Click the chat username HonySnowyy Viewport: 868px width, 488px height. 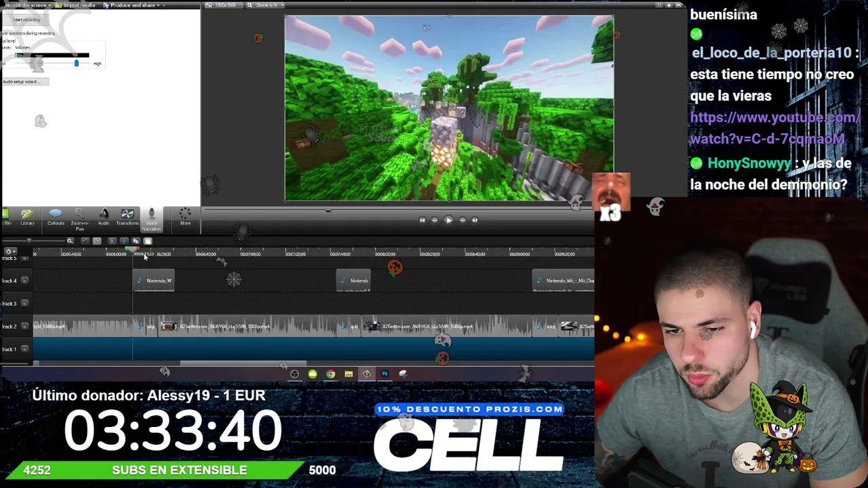point(749,163)
